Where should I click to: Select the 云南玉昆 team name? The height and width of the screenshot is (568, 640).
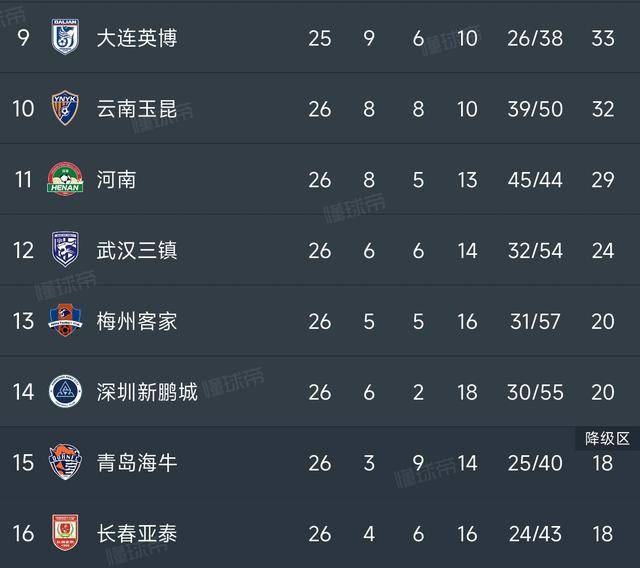click(137, 109)
